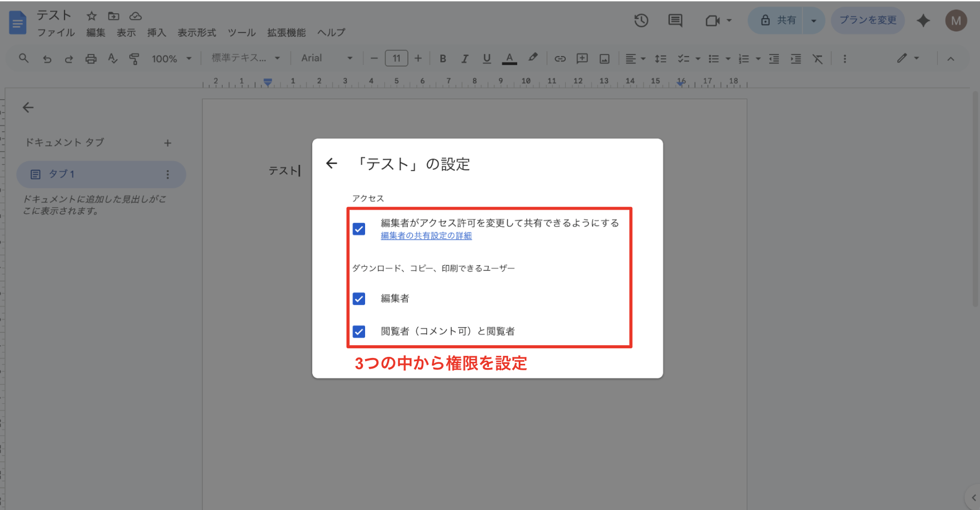Image resolution: width=980 pixels, height=510 pixels.
Task: Uncheck the 編集者 download permission checkbox
Action: pyautogui.click(x=359, y=298)
